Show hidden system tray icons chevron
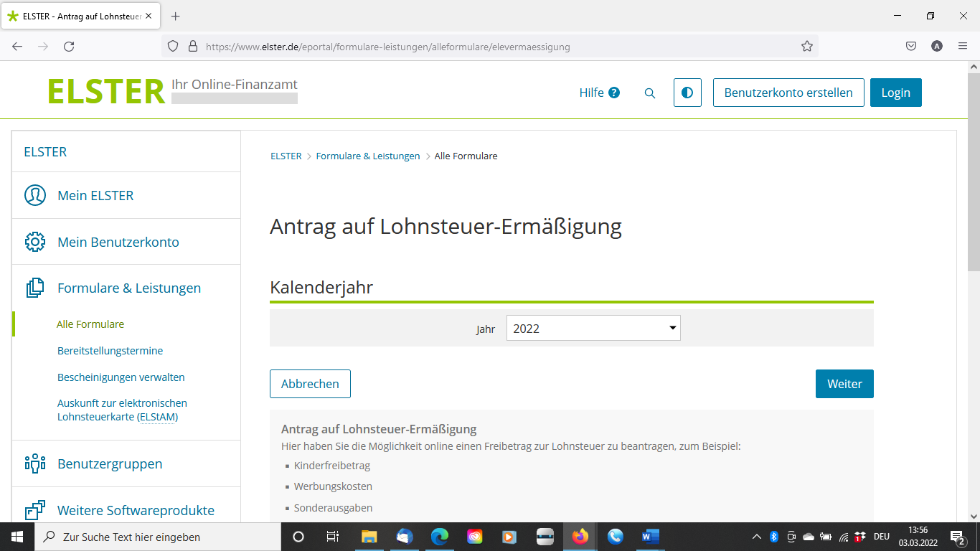The width and height of the screenshot is (980, 551). coord(756,537)
